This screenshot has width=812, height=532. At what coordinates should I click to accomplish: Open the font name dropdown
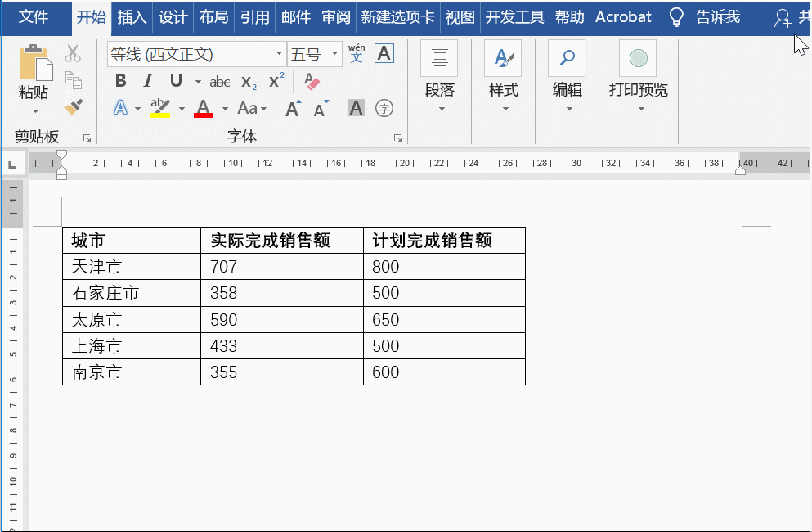tap(279, 54)
